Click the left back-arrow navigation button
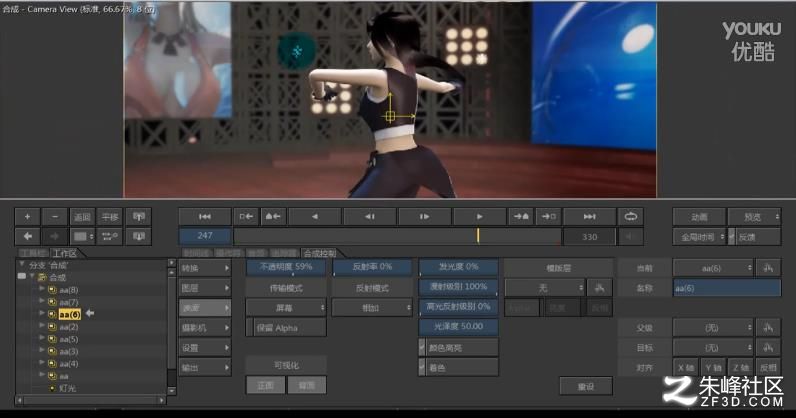Screen dimensions: 796x418 point(27,236)
